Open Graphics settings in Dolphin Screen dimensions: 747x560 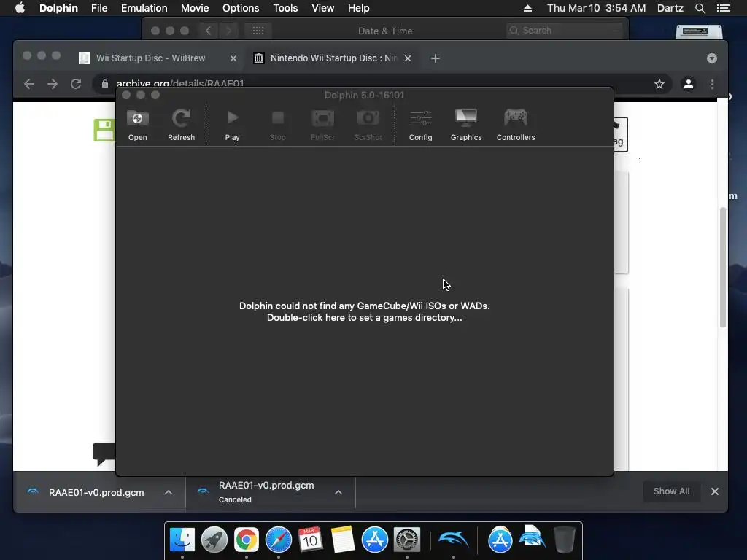[x=466, y=125]
